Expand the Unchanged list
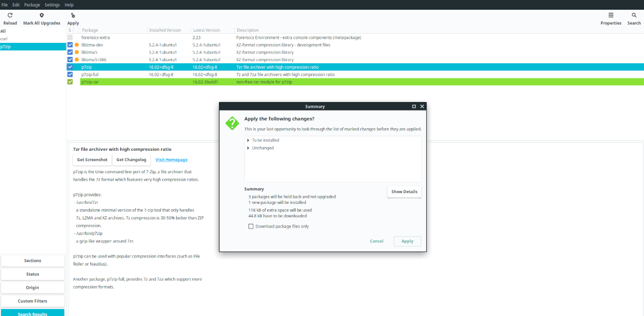The width and height of the screenshot is (644, 316). point(248,148)
